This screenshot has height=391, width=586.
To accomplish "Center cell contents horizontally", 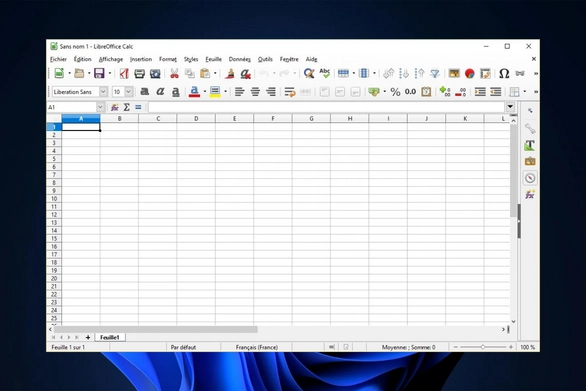I will pyautogui.click(x=255, y=92).
